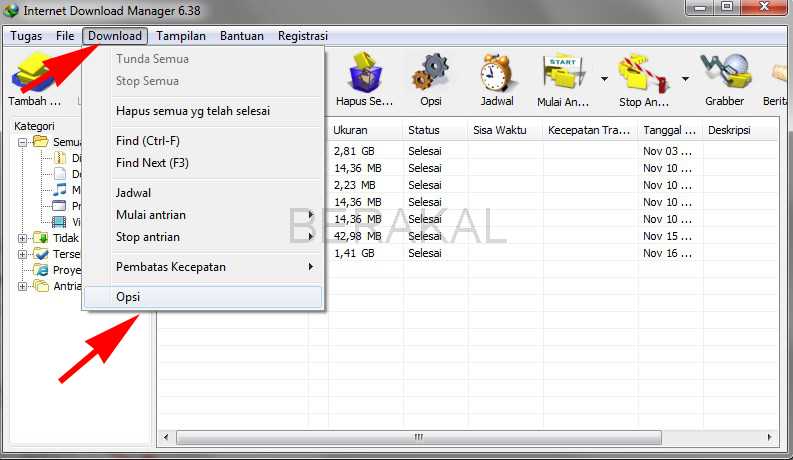Viewport: 793px width, 460px height.
Task: Open dropdown arrow next to Mulai Antrian
Action: [604, 78]
